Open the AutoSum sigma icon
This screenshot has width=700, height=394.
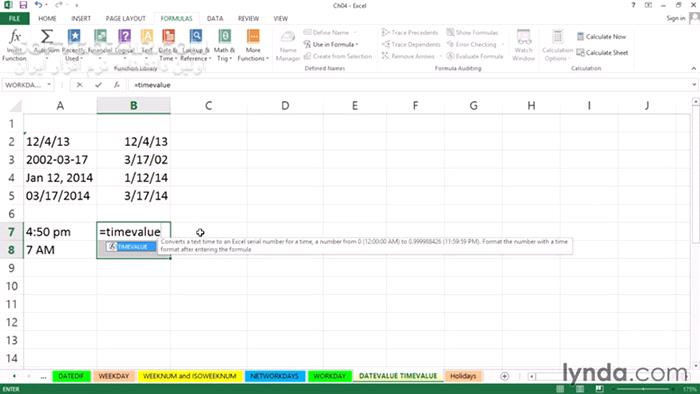coord(47,36)
